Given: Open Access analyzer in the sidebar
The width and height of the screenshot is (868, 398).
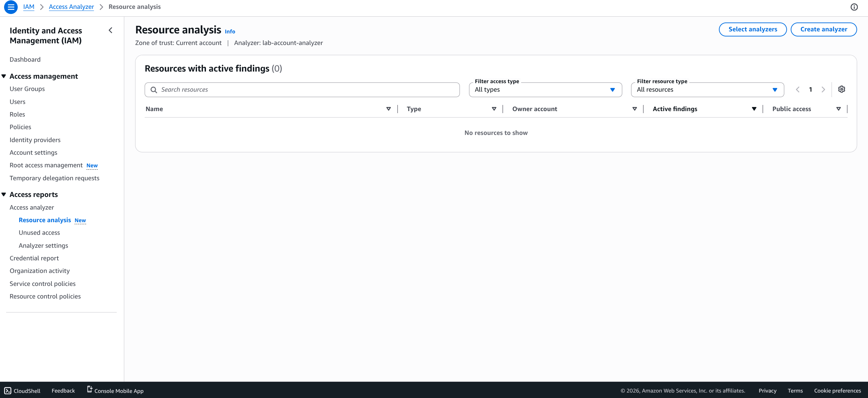Looking at the screenshot, I should [32, 208].
